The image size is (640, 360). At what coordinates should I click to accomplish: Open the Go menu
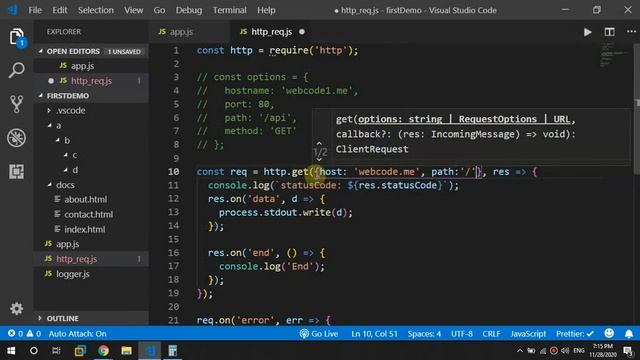pos(159,10)
